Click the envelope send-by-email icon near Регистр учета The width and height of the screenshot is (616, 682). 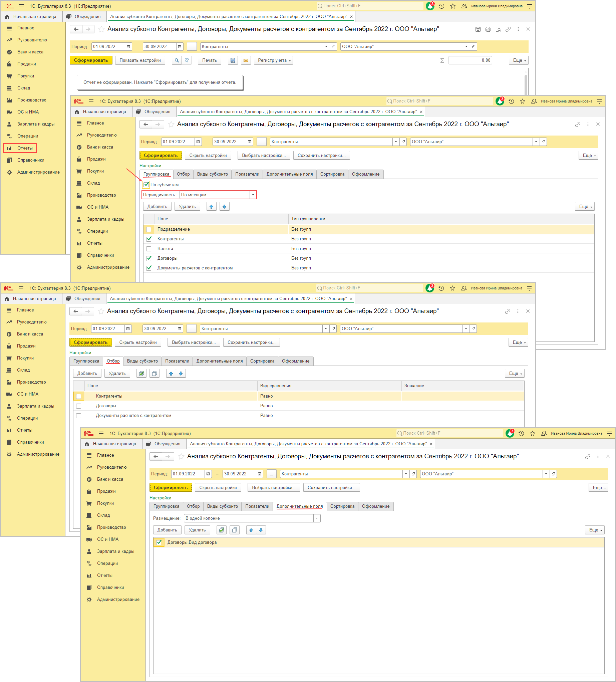[x=246, y=60]
